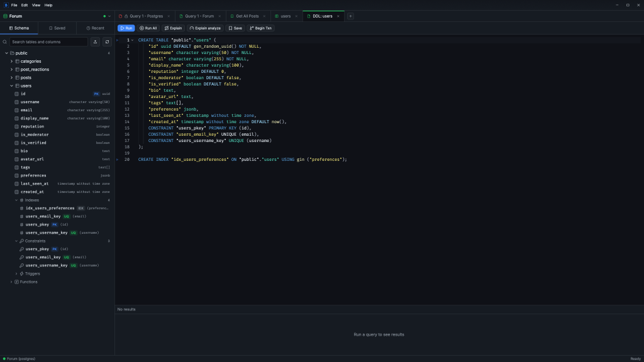Click the Run All button

pos(148,28)
